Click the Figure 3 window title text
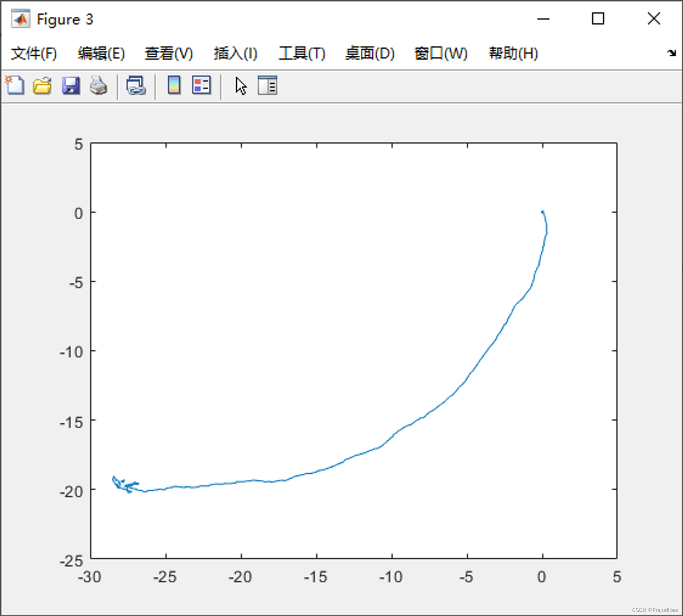The image size is (683, 616). (x=65, y=19)
